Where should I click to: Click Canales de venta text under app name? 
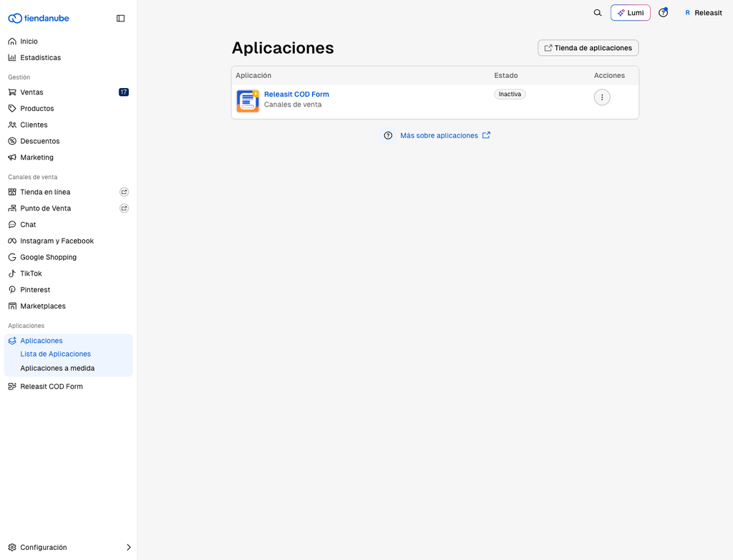coord(293,105)
